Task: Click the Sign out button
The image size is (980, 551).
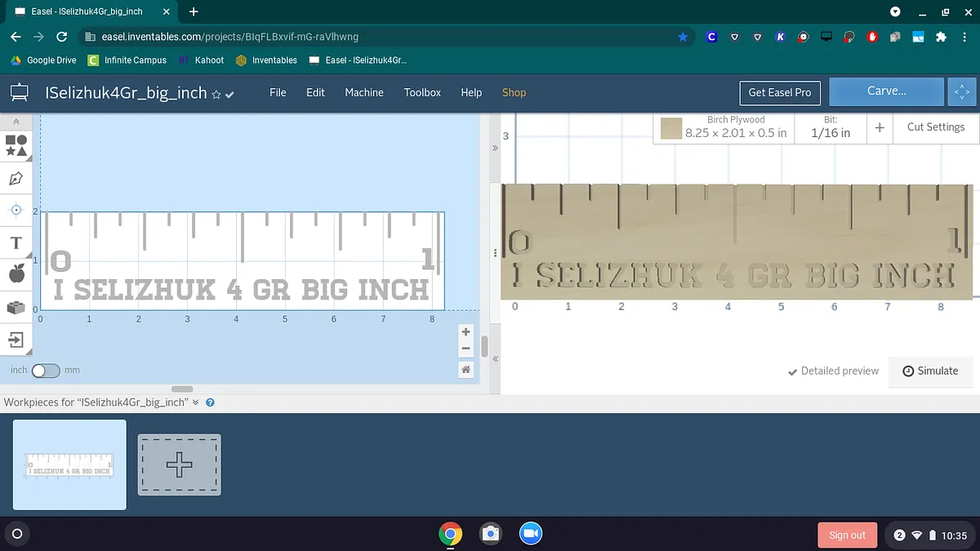Action: tap(847, 535)
